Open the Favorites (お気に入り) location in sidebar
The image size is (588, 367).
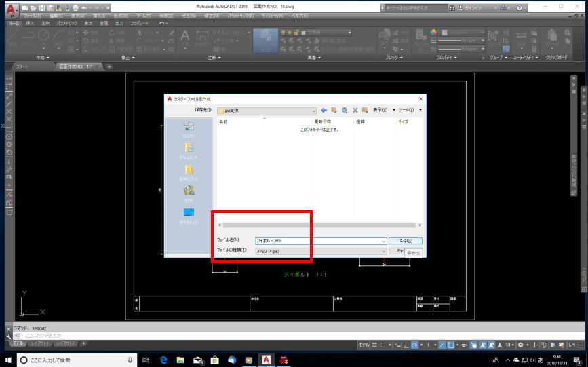click(x=189, y=172)
